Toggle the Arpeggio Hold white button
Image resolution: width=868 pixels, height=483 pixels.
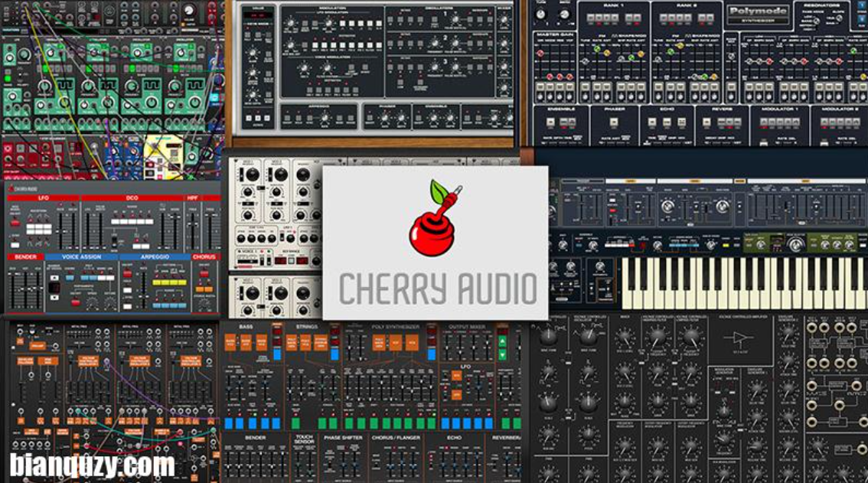pos(127,290)
